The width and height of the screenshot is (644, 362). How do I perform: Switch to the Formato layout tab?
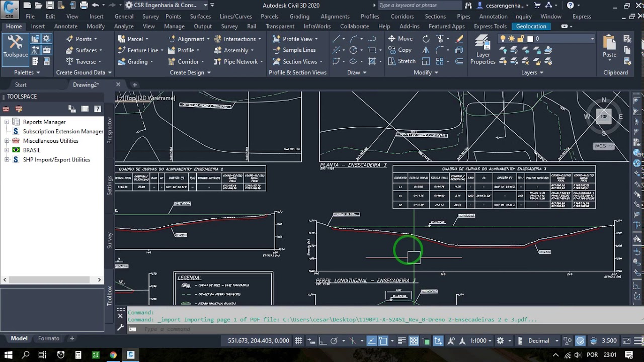point(49,338)
